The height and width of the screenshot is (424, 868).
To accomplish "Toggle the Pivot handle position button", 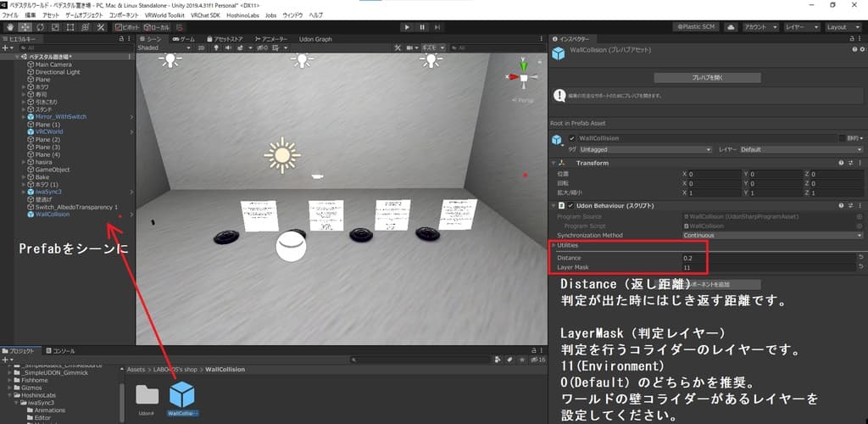I will tap(127, 26).
